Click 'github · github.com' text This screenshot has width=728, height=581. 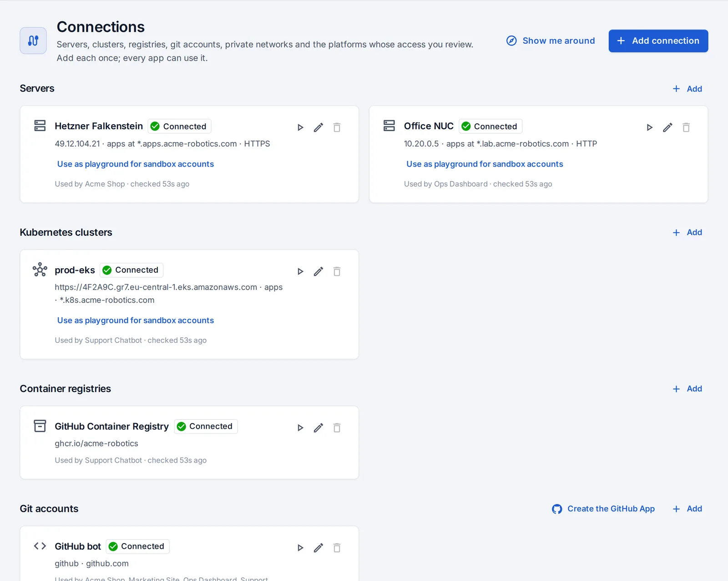tap(91, 564)
